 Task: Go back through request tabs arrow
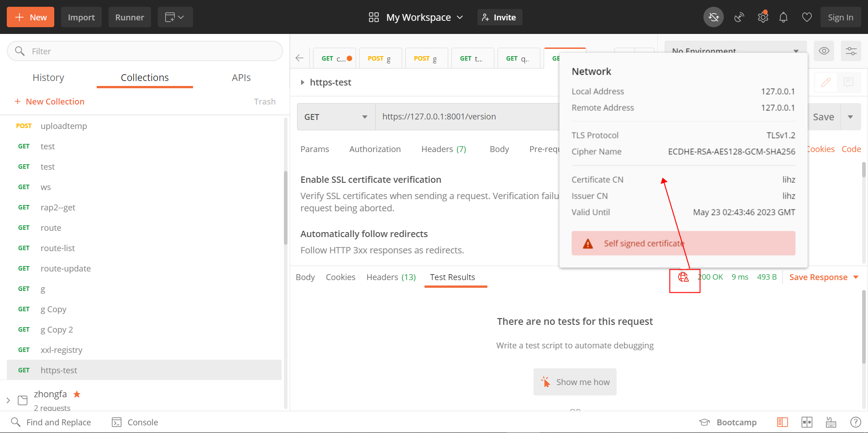tap(299, 58)
